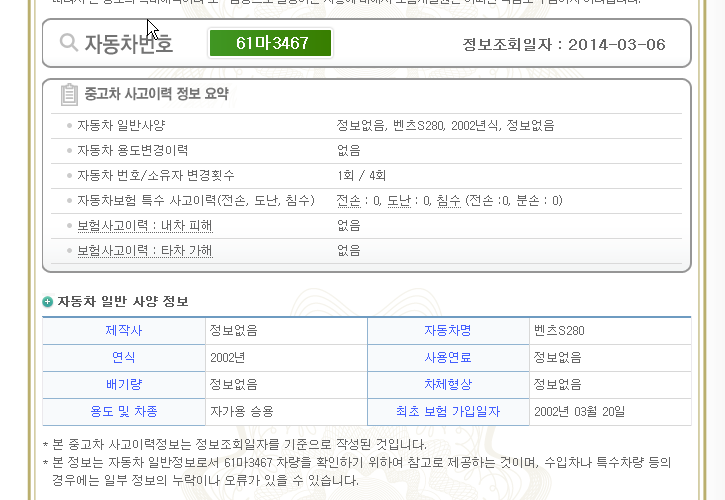
Task: Click the magnifier icon beside 자동차번호
Action: pyautogui.click(x=68, y=43)
